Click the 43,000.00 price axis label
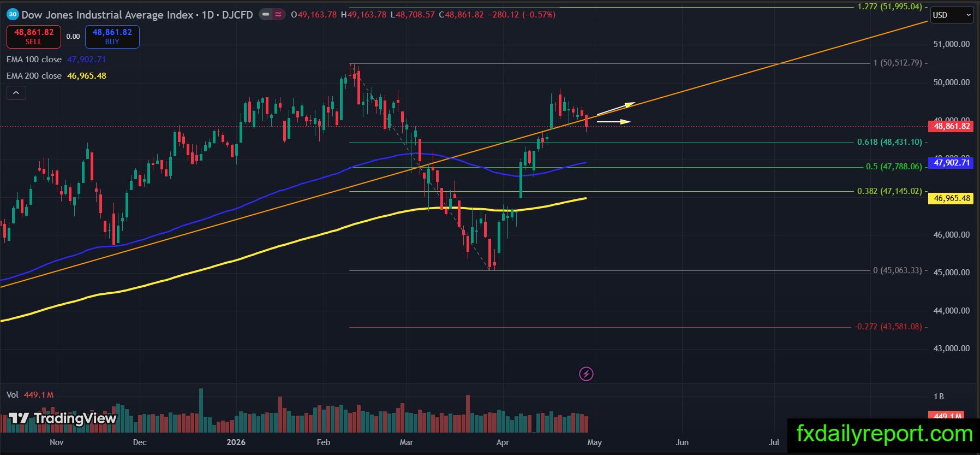 point(952,348)
